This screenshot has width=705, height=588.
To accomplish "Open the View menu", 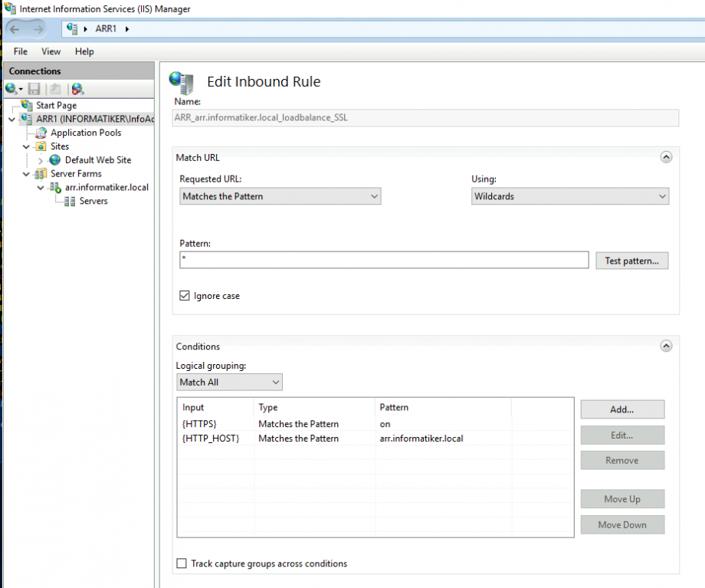I will 51,51.
